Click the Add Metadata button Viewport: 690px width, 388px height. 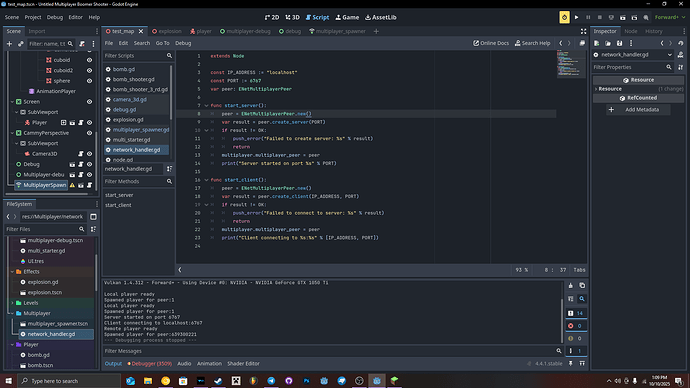638,110
